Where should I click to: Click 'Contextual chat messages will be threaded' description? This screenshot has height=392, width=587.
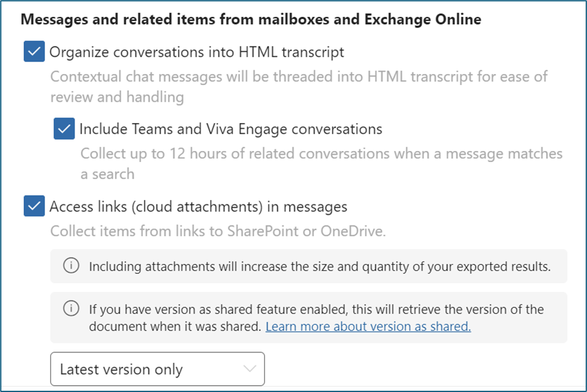[x=298, y=77]
